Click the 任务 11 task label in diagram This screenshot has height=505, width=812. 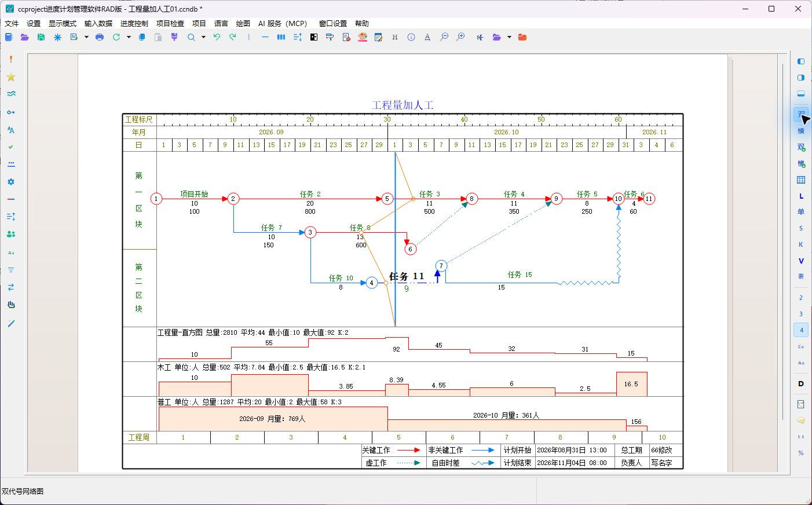407,276
